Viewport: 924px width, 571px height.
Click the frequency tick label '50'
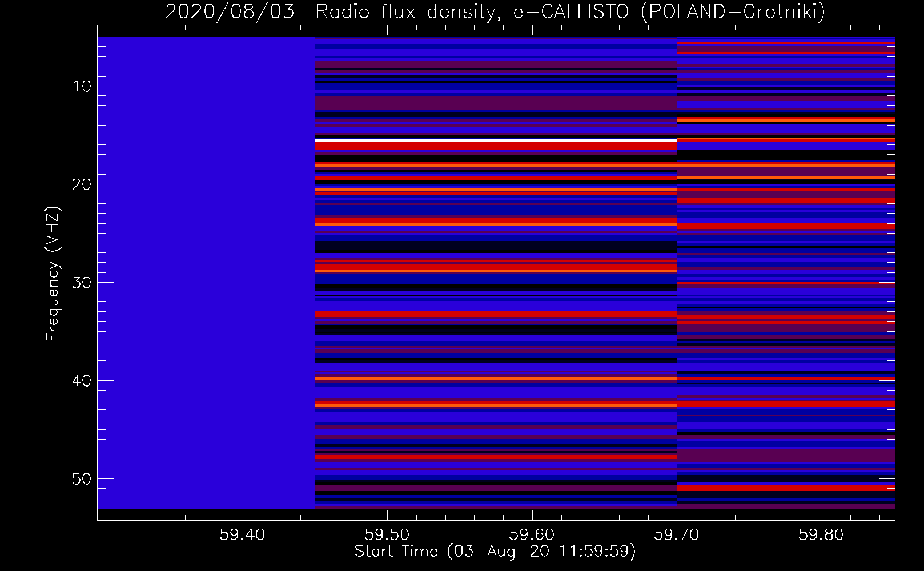(82, 479)
